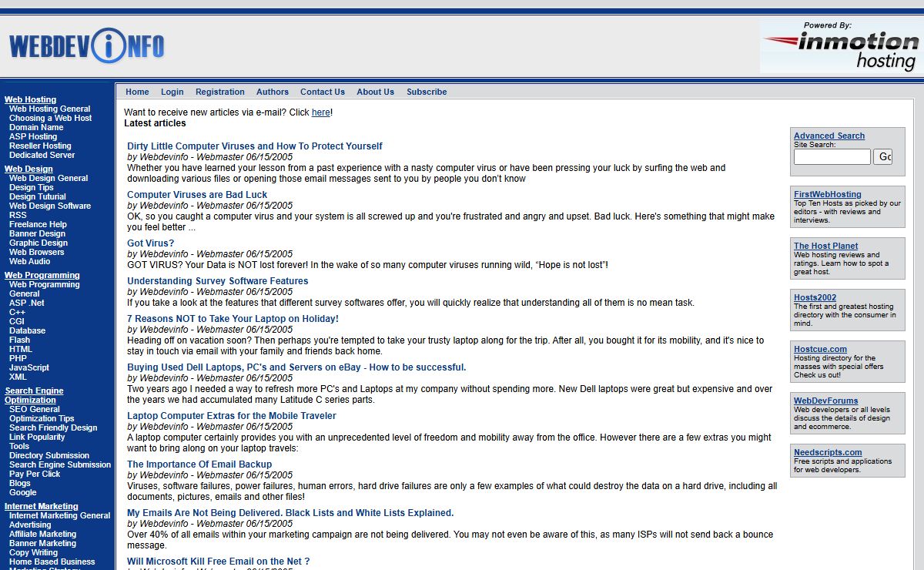Viewport: 924px width, 570px height.
Task: Open the Web Audio category
Action: pos(30,262)
